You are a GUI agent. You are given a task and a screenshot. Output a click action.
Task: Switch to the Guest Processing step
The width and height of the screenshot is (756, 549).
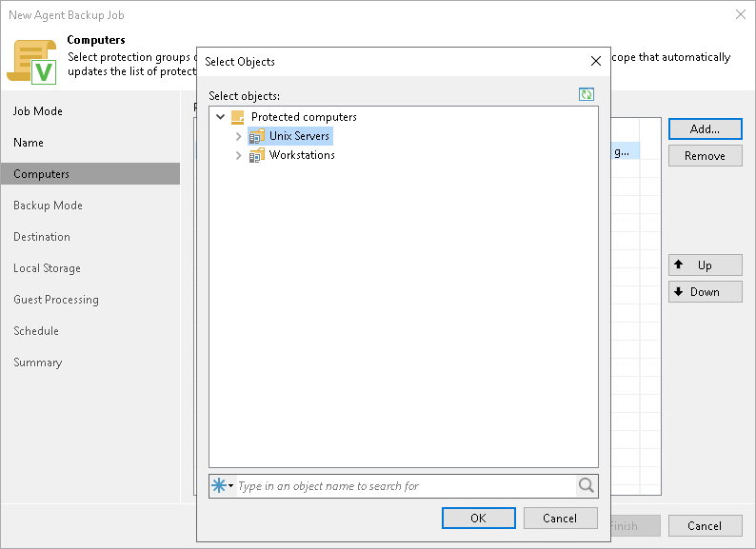click(56, 300)
